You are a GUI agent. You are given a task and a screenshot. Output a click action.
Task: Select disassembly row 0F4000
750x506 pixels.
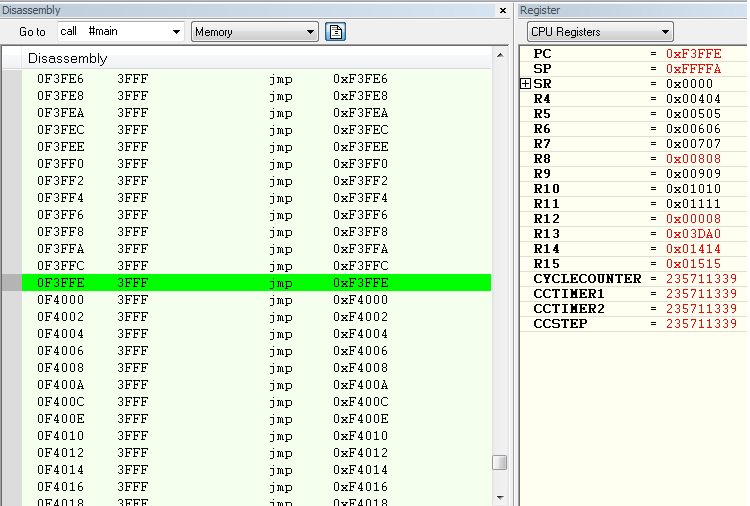[256, 300]
